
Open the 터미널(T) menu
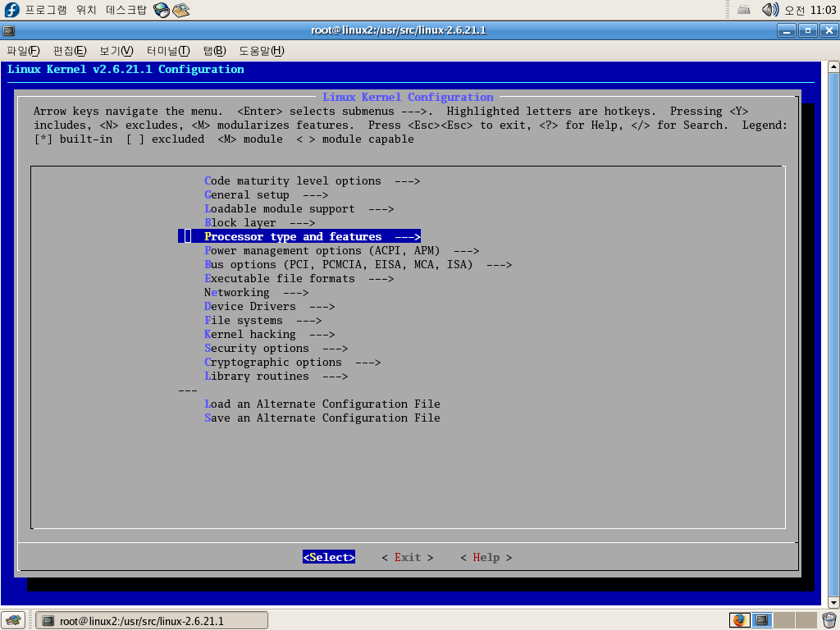(167, 51)
